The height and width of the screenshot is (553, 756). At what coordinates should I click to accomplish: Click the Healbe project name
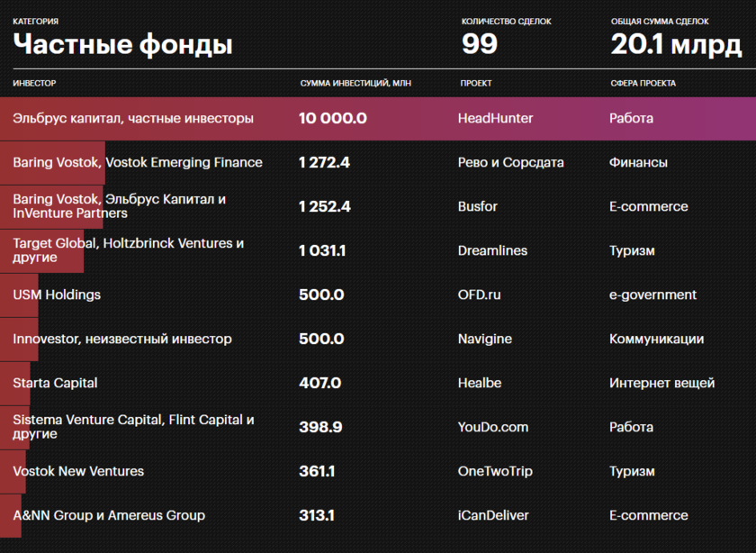[x=480, y=383]
